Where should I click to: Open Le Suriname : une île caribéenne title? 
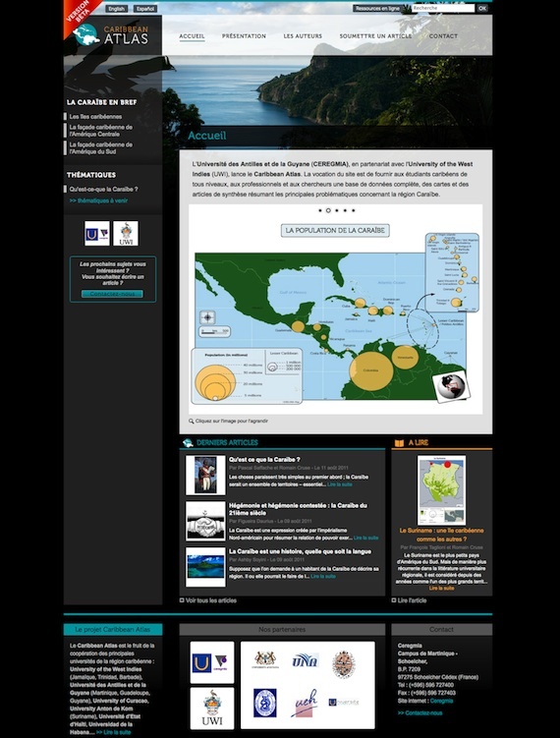coord(441,535)
